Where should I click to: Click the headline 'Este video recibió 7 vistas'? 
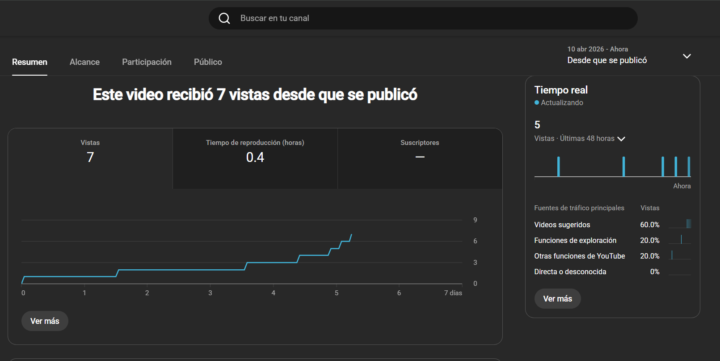(x=255, y=95)
